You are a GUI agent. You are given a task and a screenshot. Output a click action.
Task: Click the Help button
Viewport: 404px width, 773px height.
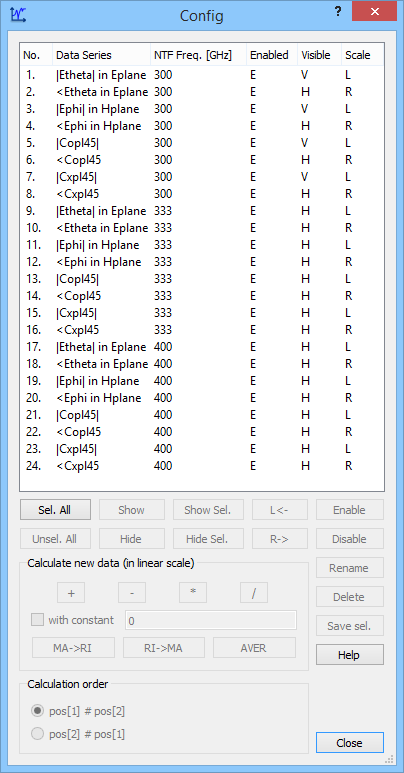(x=350, y=655)
